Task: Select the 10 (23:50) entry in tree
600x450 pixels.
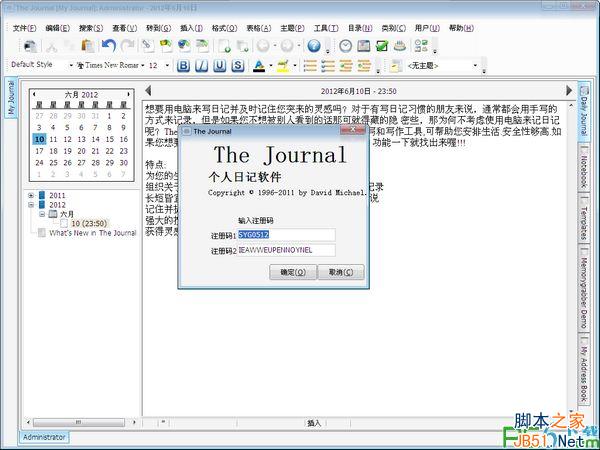Action: (89, 223)
